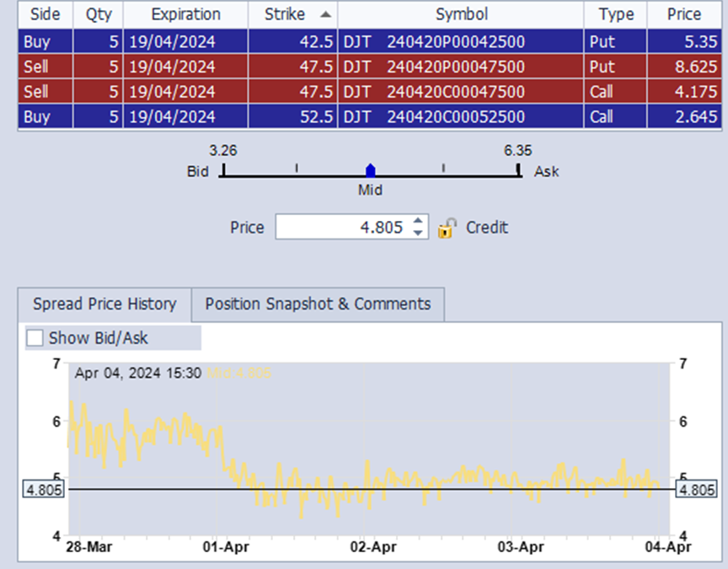Decrease price with the down stepper arrow
Screen dimensions: 728x569
point(419,233)
